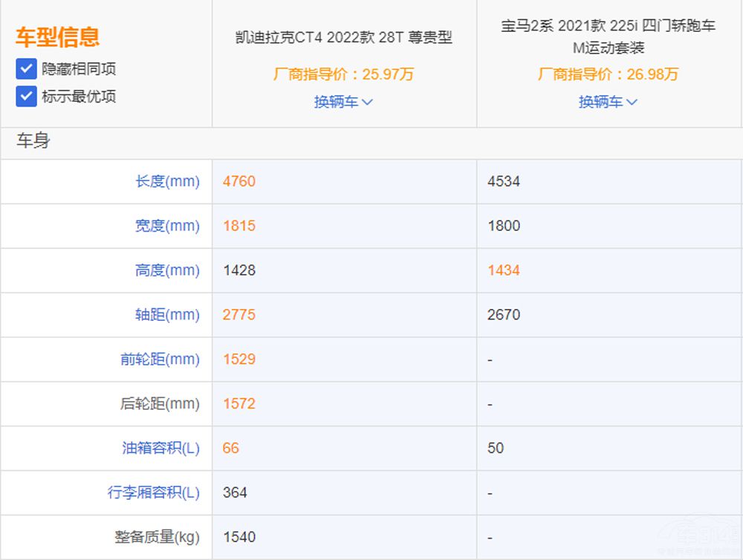Uncheck the 标示最优项 checkbox
Viewport: 743px width, 560px height.
26,97
